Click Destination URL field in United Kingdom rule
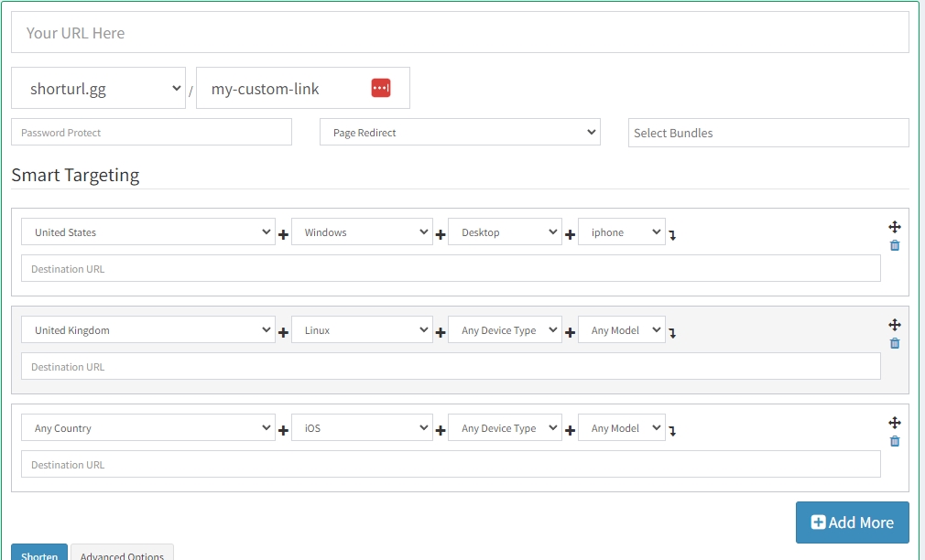Image resolution: width=925 pixels, height=560 pixels. [x=452, y=366]
